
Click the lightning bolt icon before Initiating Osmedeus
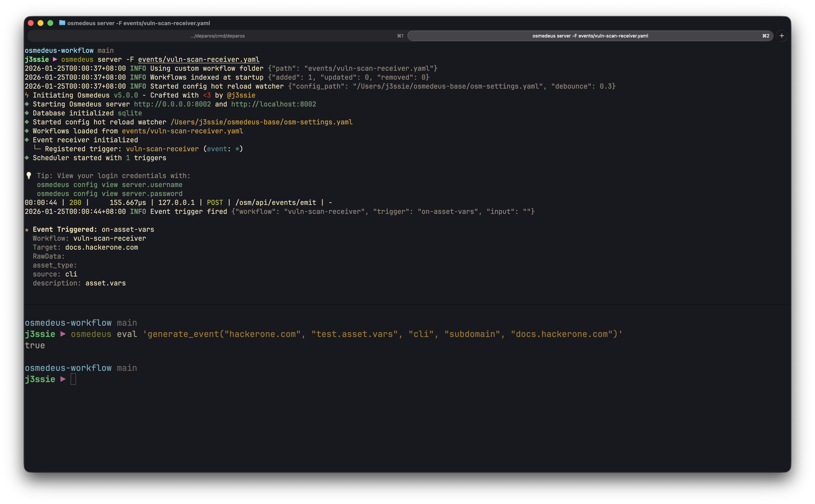[27, 95]
